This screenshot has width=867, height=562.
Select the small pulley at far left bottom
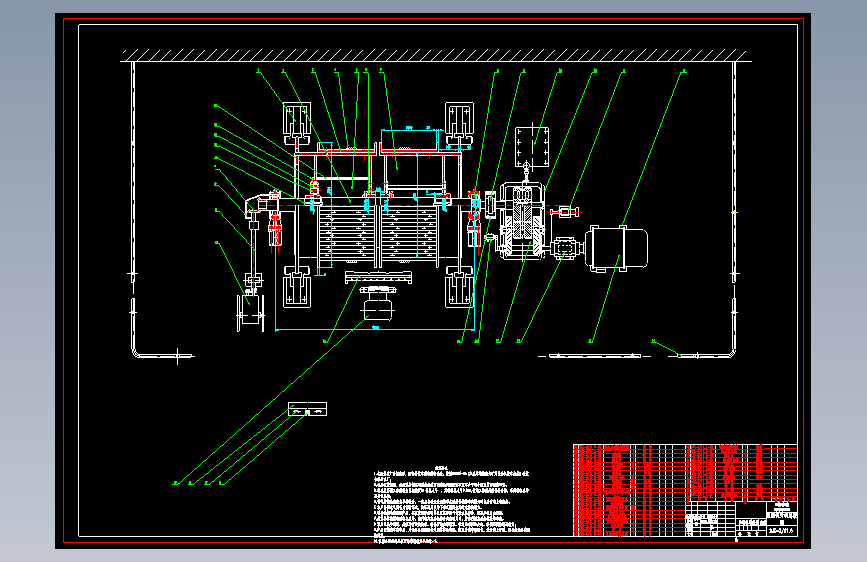tap(250, 313)
